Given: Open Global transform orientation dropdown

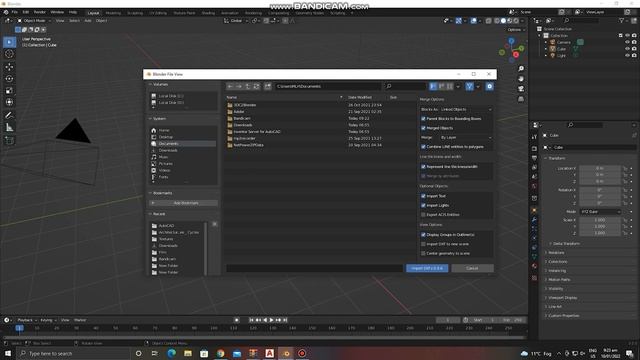Looking at the screenshot, I should point(236,20).
